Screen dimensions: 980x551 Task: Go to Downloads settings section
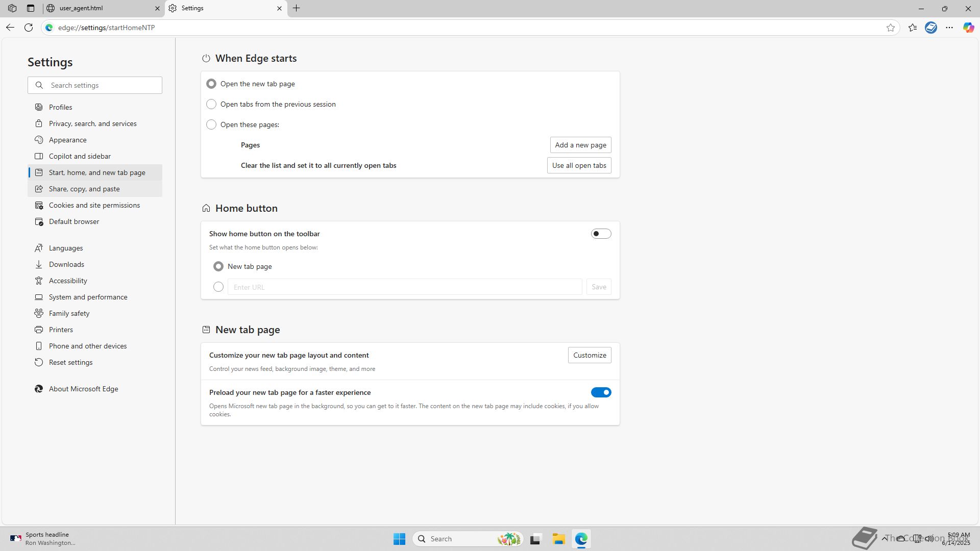pyautogui.click(x=66, y=264)
